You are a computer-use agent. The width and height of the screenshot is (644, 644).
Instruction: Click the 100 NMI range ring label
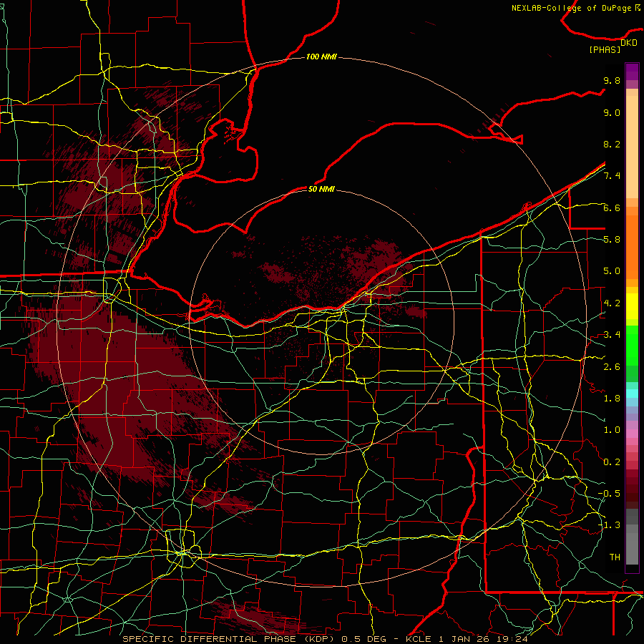pyautogui.click(x=321, y=57)
